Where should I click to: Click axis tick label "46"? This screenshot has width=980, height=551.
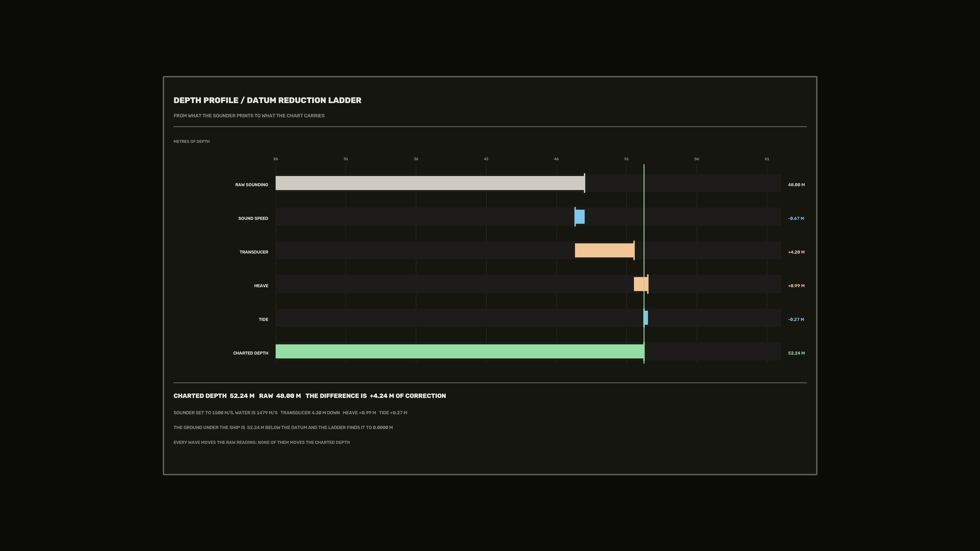click(556, 159)
